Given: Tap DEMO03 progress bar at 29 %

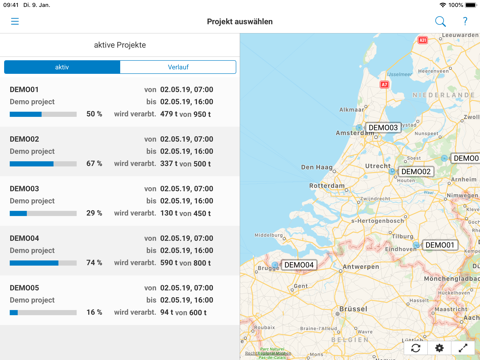Looking at the screenshot, I should tap(43, 213).
